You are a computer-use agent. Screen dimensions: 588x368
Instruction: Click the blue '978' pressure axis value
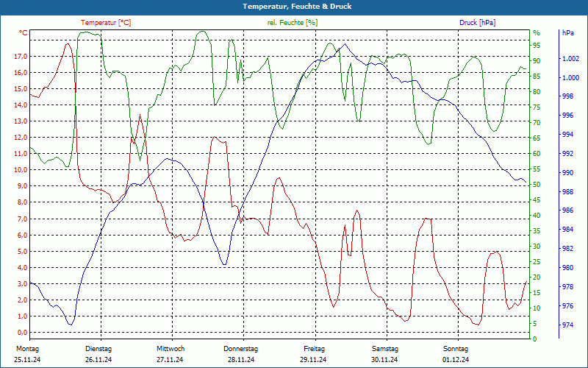pos(568,287)
